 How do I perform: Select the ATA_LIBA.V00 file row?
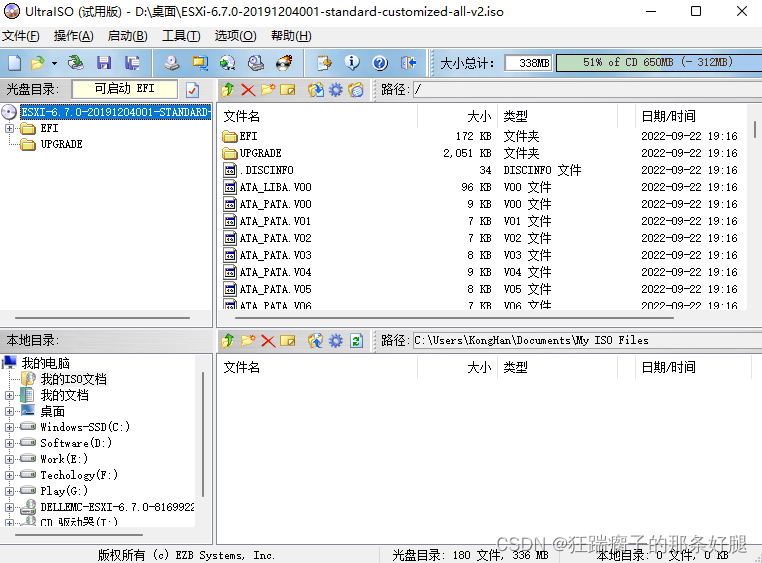[480, 188]
